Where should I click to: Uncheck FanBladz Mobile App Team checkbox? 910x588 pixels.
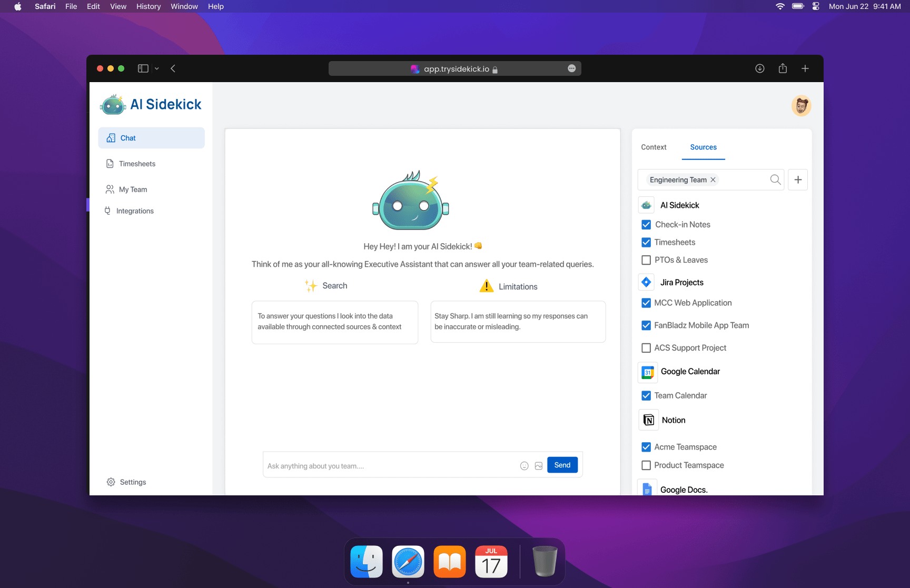646,326
